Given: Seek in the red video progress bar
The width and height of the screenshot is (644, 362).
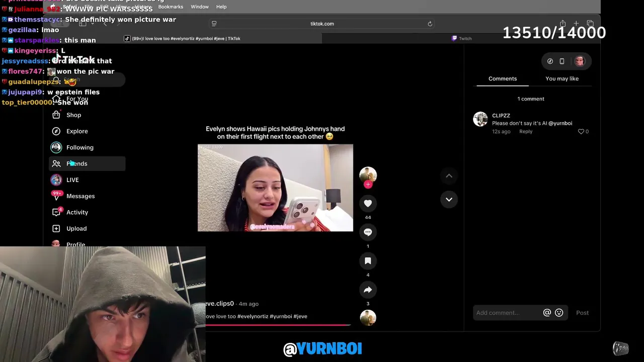Looking at the screenshot, I should [277, 325].
